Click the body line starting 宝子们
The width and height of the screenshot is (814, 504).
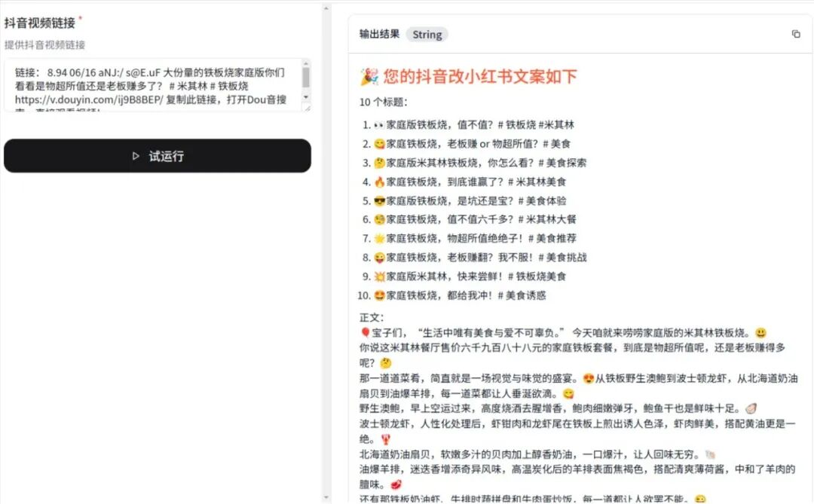coord(563,333)
